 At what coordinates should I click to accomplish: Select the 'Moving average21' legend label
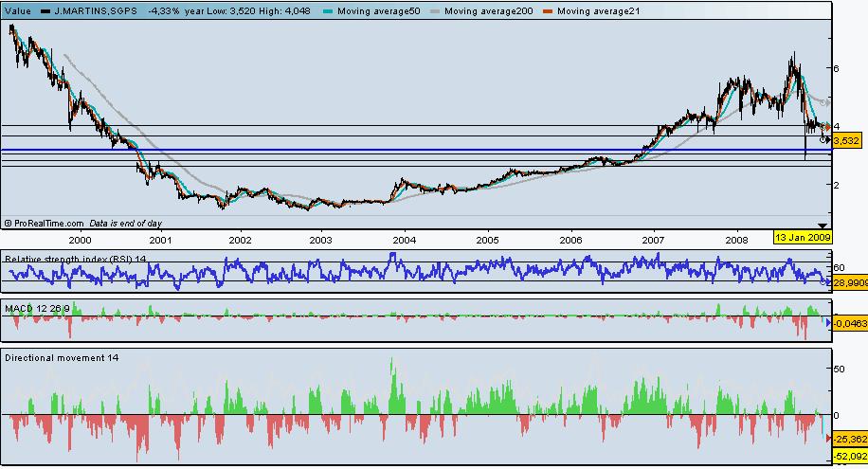pos(599,11)
